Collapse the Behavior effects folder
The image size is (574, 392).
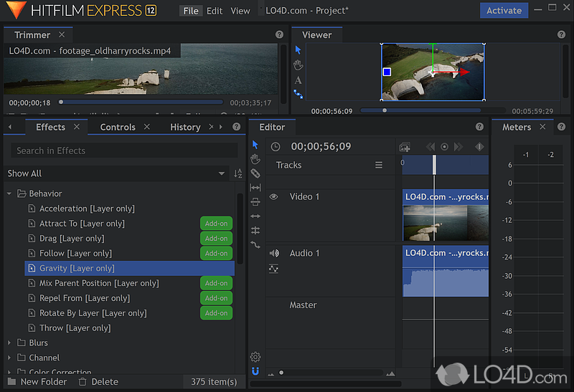point(9,193)
